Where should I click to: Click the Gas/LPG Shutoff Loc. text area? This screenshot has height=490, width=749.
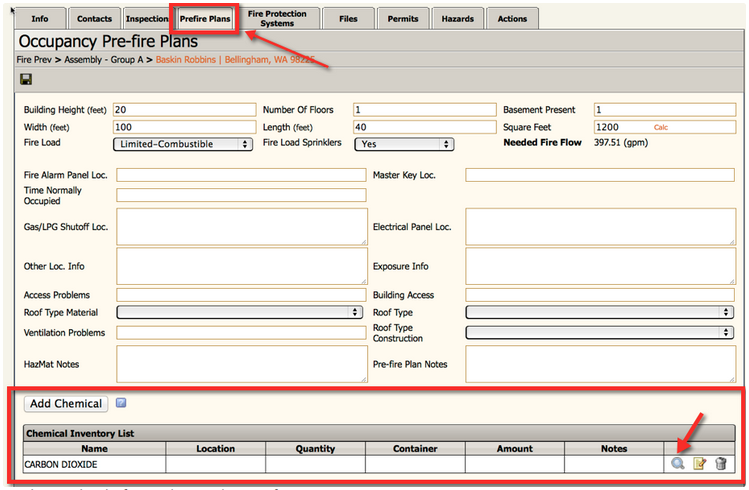(242, 226)
